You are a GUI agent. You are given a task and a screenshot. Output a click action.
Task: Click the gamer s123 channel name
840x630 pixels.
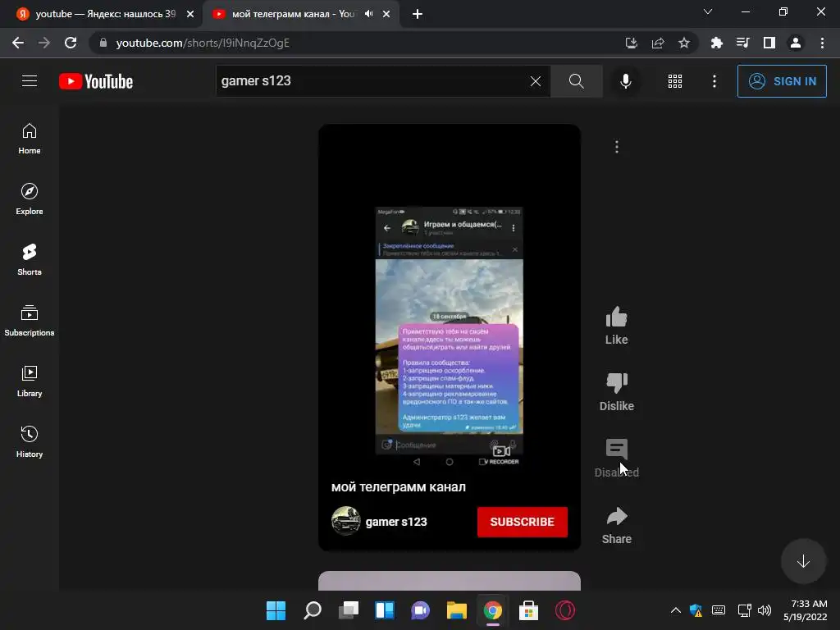tap(396, 522)
